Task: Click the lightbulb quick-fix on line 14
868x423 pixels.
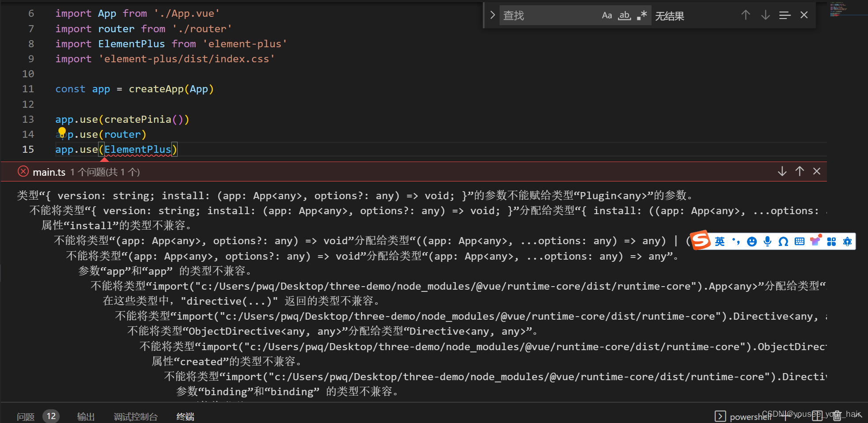Action: coord(62,131)
